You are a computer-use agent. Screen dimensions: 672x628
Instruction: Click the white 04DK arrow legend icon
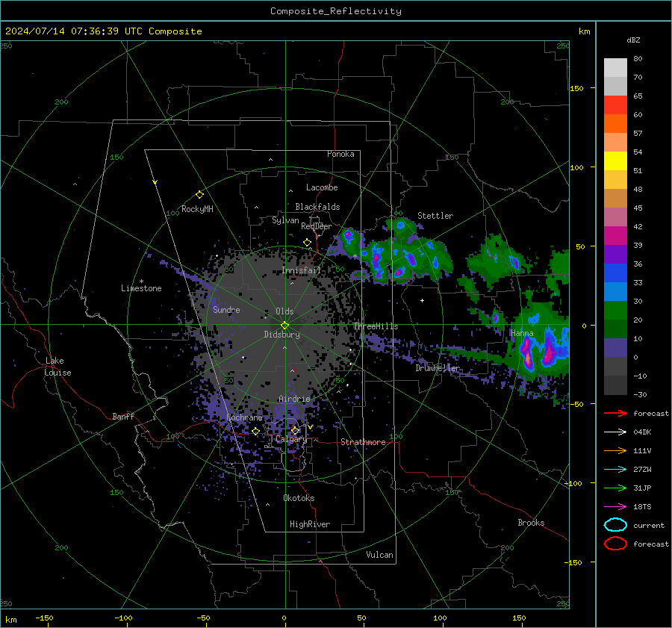tap(615, 432)
